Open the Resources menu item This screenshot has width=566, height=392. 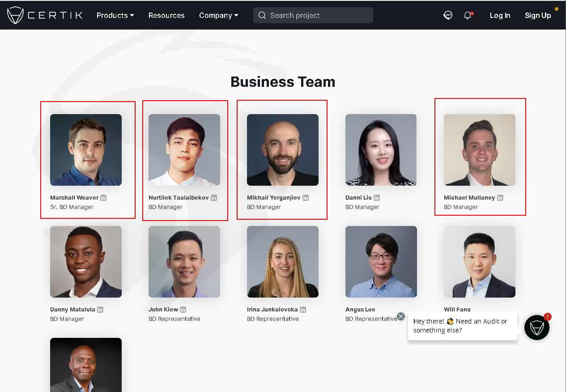[166, 15]
